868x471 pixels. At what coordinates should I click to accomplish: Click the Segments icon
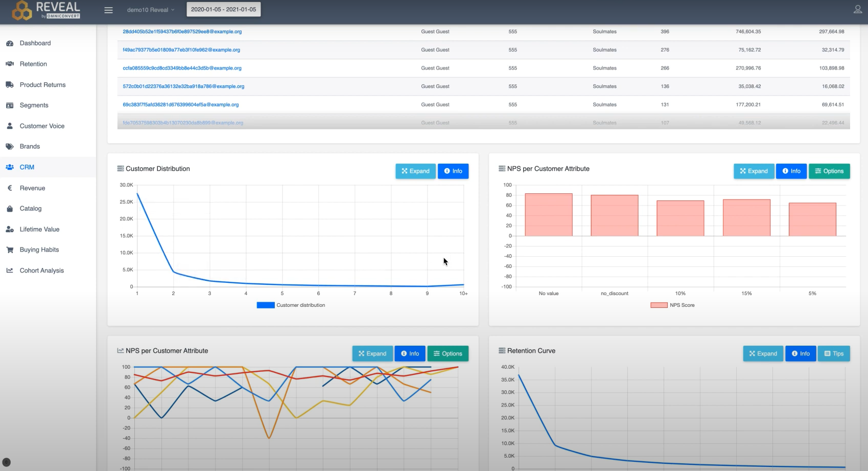tap(9, 105)
